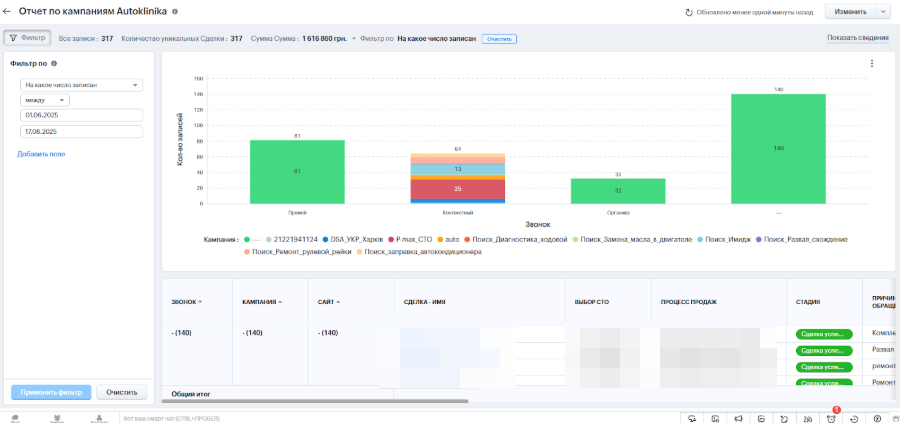Click the start date field 01.06.2025
Viewport: 905px width, 428px height.
(80, 115)
